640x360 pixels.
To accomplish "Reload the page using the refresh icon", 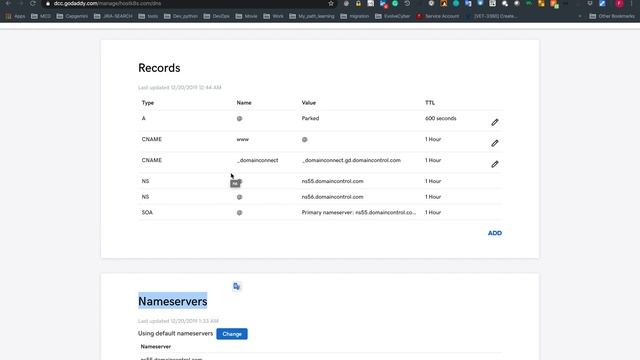I will point(33,3).
